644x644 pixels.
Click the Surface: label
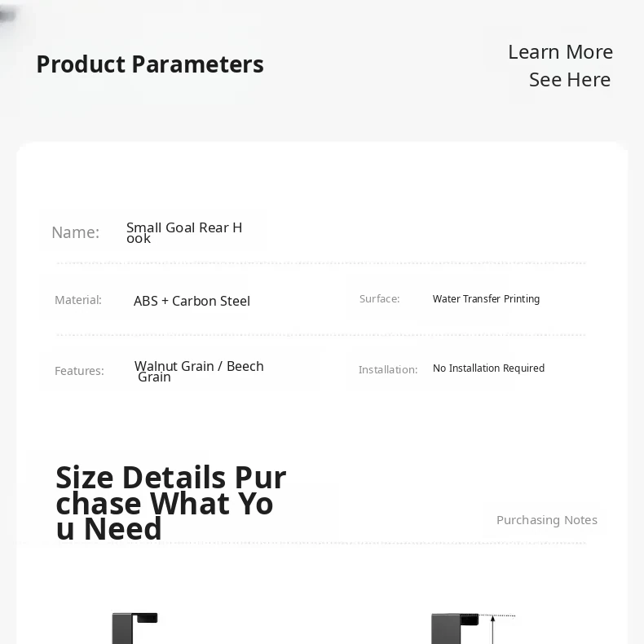point(379,299)
